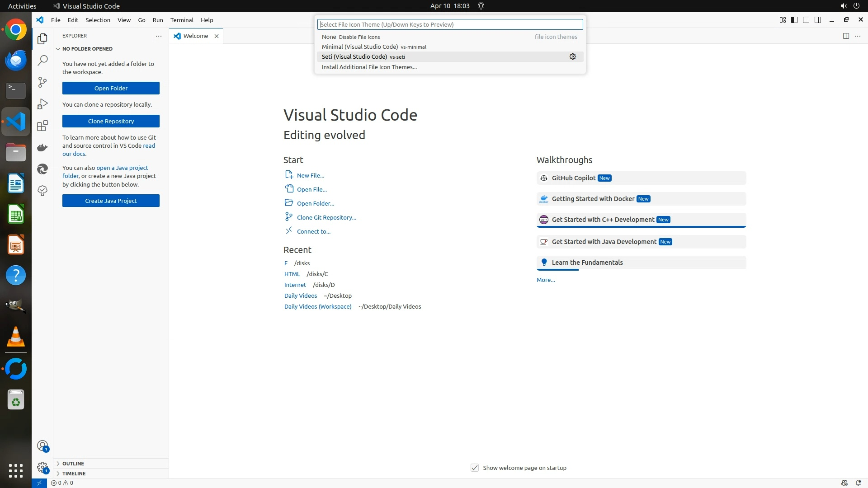
Task: Select Minimal (Visual Studio Code) icon theme
Action: [360, 47]
